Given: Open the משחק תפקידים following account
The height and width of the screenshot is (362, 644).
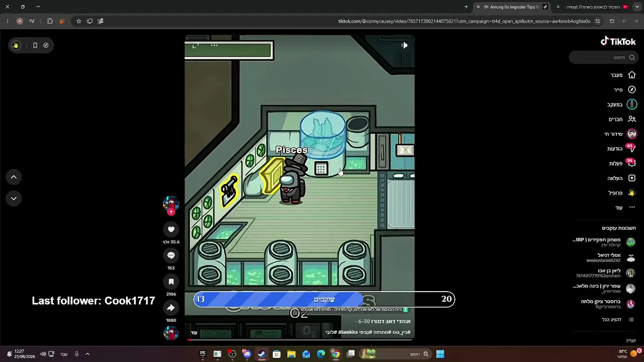Looking at the screenshot, I should (x=604, y=242).
